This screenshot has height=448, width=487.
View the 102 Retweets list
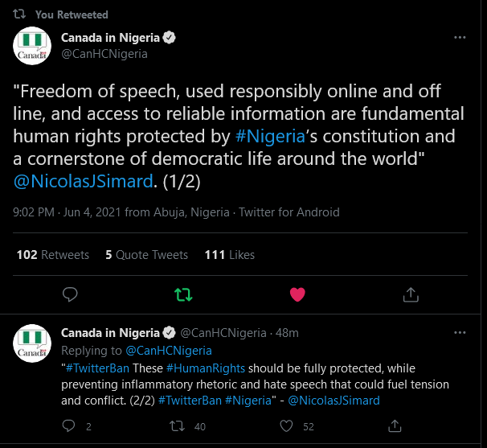(x=53, y=255)
